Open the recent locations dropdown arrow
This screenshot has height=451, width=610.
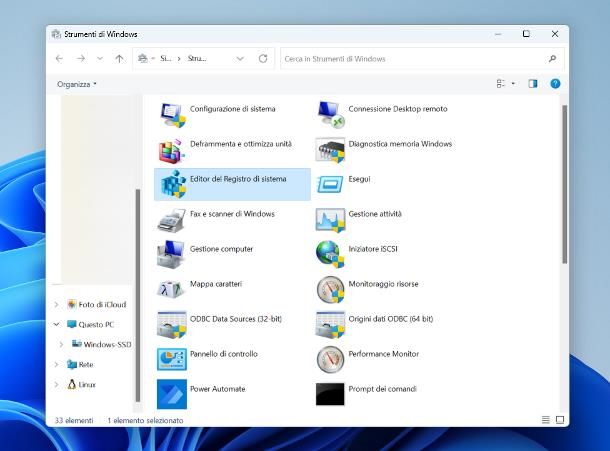click(x=100, y=58)
